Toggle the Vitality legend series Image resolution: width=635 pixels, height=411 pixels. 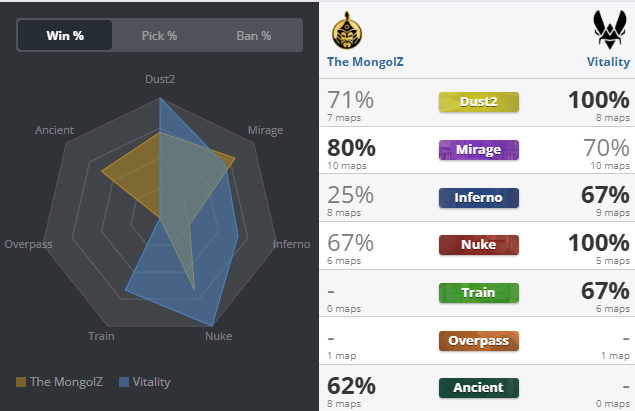point(145,382)
